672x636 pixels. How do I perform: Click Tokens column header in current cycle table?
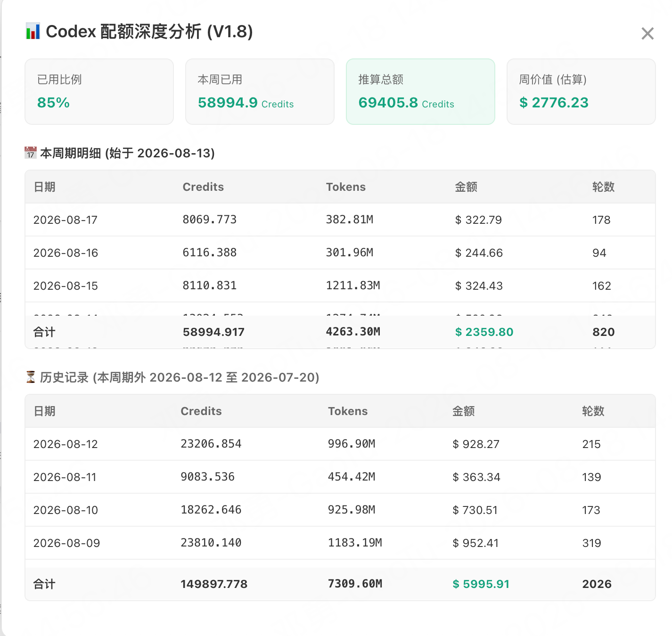coord(346,187)
